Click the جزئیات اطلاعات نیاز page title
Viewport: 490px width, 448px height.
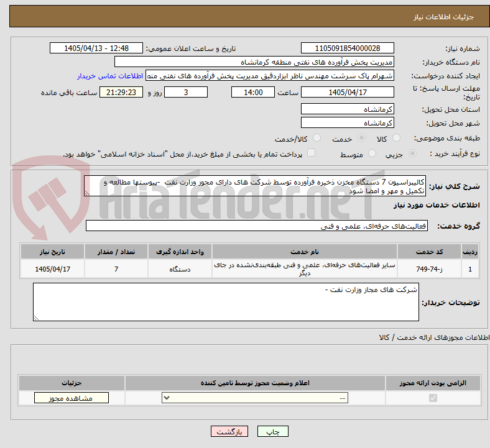tap(444, 17)
